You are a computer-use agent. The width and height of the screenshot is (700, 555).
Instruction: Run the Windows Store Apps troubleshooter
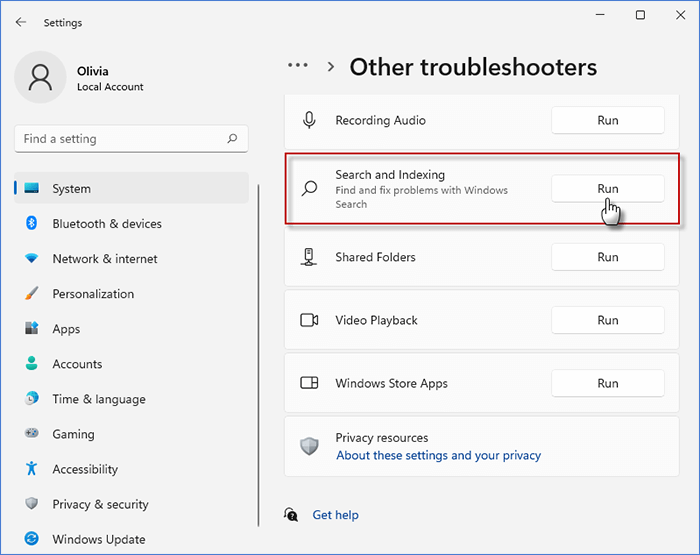(x=607, y=383)
